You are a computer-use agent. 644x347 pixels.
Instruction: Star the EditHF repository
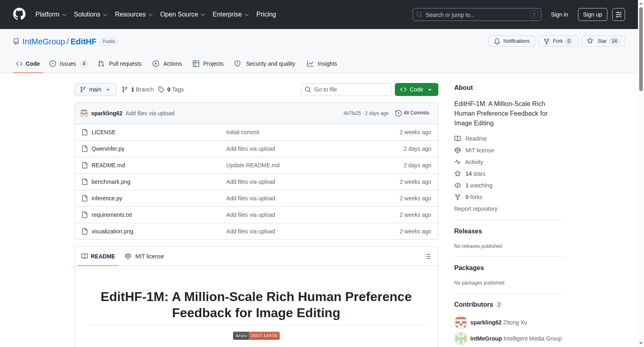click(603, 41)
